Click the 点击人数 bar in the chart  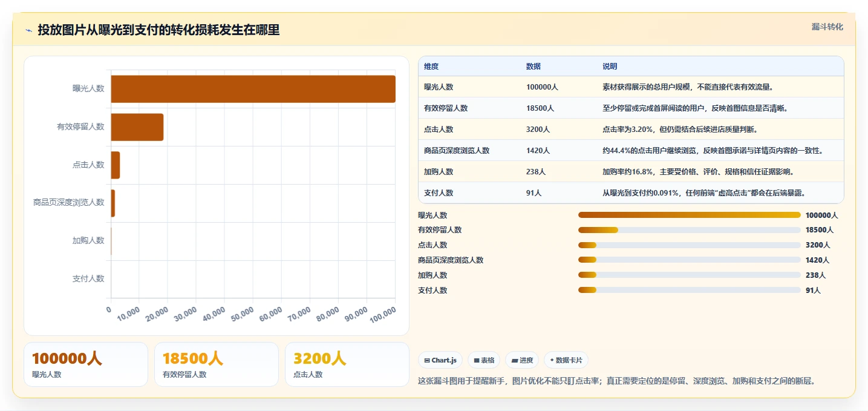[116, 165]
